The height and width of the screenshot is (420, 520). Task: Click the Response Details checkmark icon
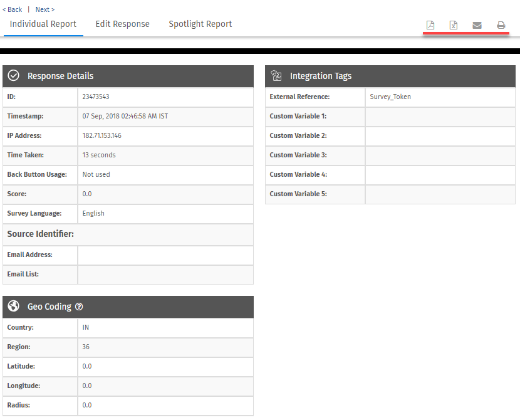coord(13,75)
